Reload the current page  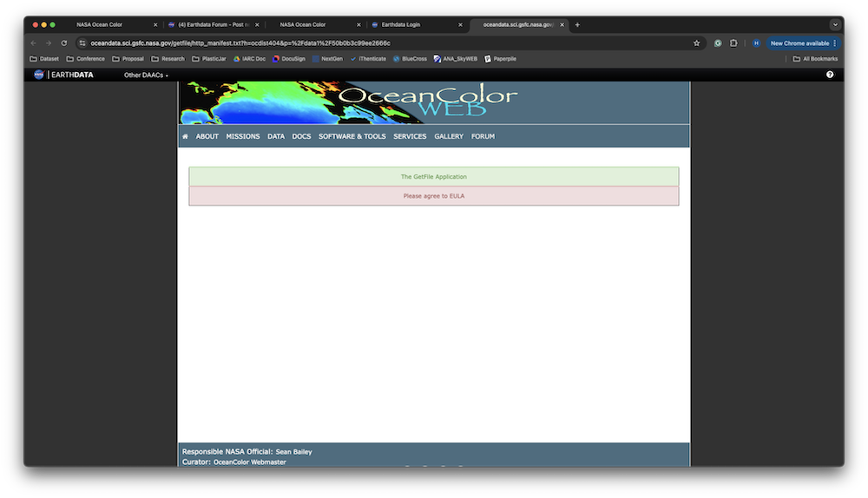(64, 43)
